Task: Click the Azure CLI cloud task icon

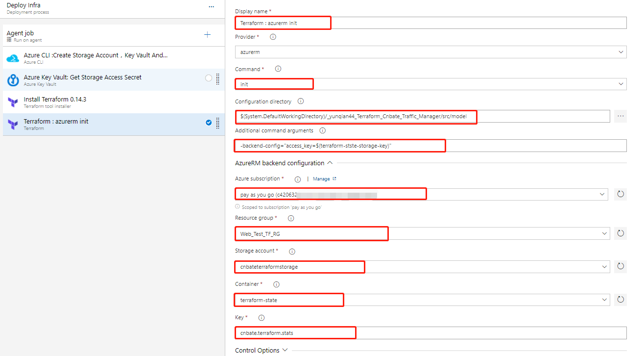Action: click(13, 58)
